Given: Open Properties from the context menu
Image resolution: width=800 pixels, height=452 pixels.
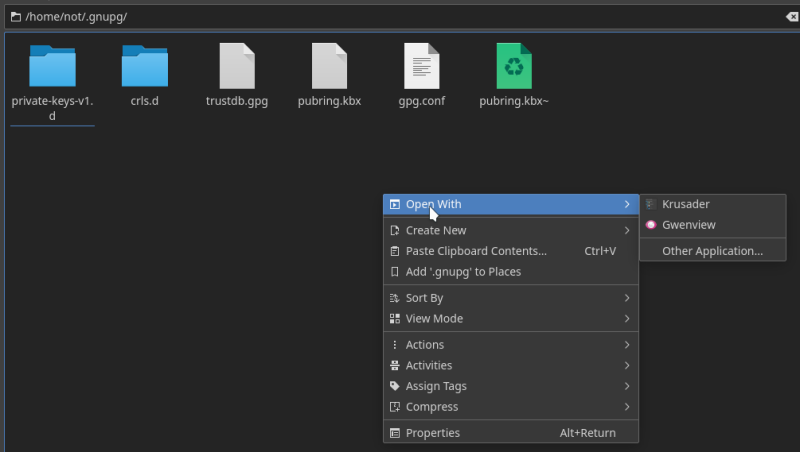Looking at the screenshot, I should pyautogui.click(x=511, y=433).
